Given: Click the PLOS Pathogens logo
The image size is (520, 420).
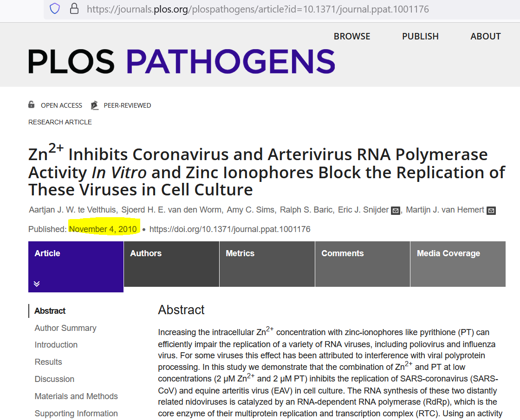Looking at the screenshot, I should point(182,62).
